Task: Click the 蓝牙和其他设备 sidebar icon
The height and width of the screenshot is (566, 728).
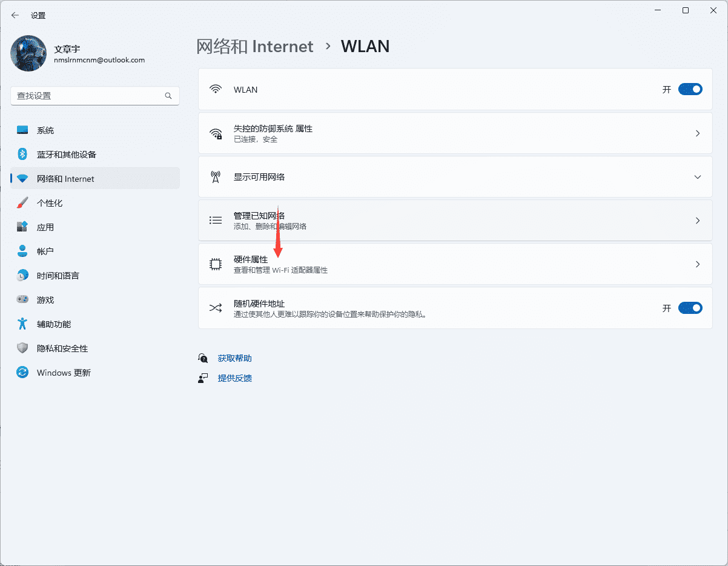Action: pos(22,154)
